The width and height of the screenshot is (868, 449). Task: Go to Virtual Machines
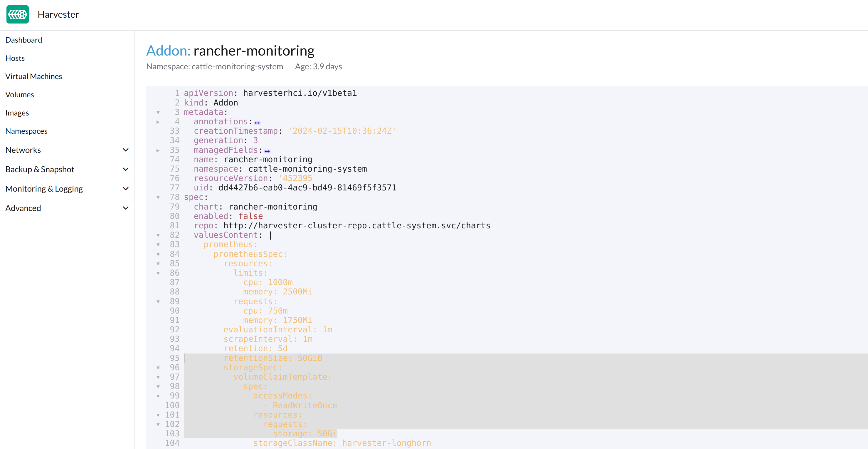(34, 76)
